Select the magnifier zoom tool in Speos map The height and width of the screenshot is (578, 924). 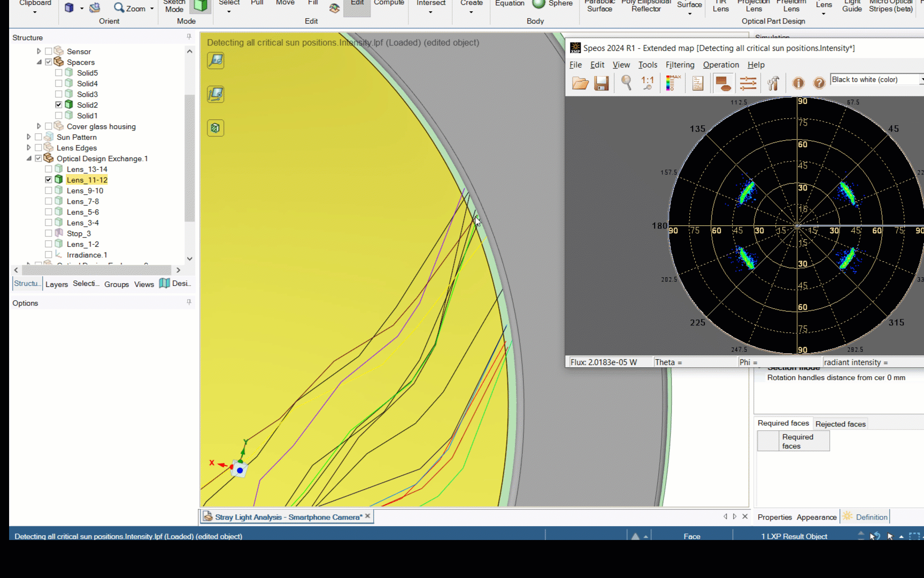tap(626, 83)
